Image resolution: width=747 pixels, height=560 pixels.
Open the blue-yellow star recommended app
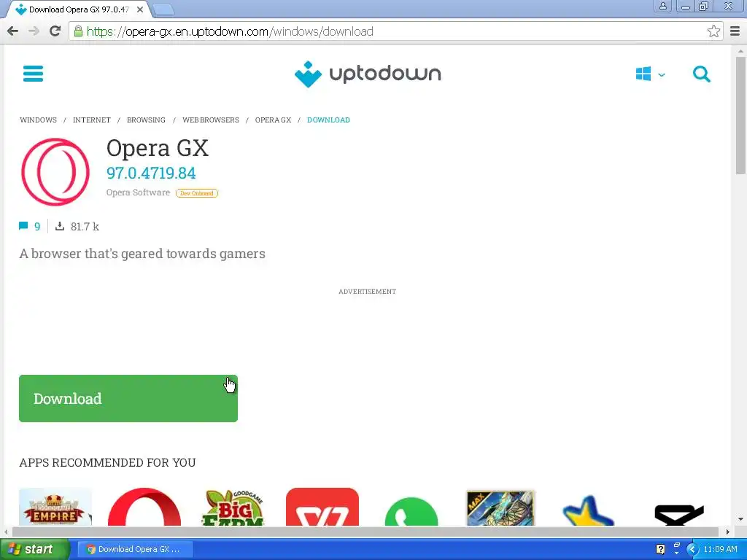pyautogui.click(x=589, y=510)
